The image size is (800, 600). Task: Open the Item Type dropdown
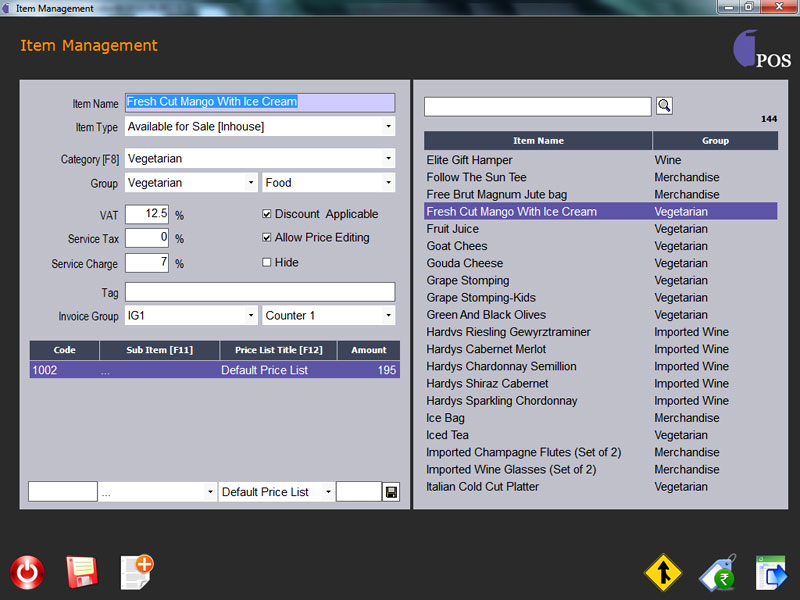coord(388,127)
